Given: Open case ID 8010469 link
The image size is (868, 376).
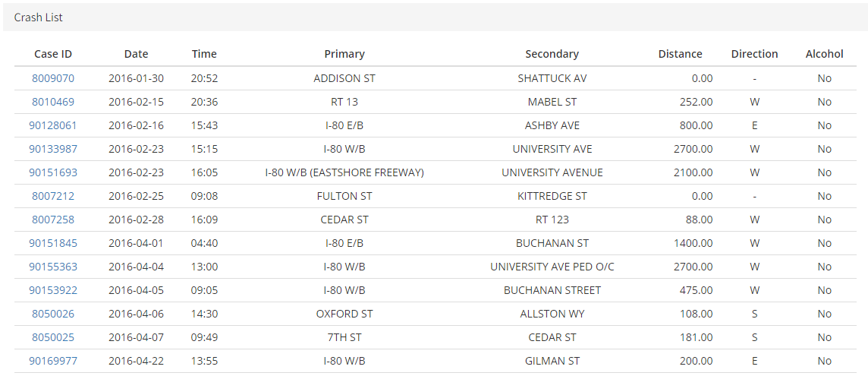Looking at the screenshot, I should pos(53,102).
